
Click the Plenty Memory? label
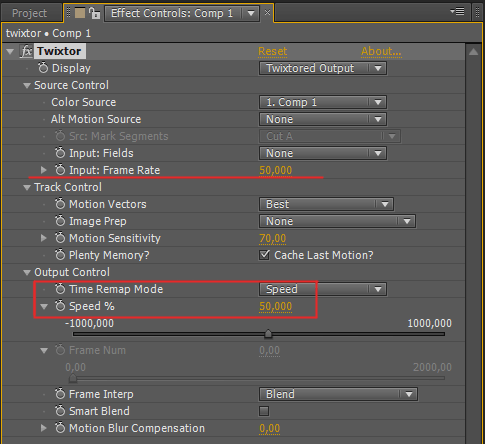[x=109, y=255]
